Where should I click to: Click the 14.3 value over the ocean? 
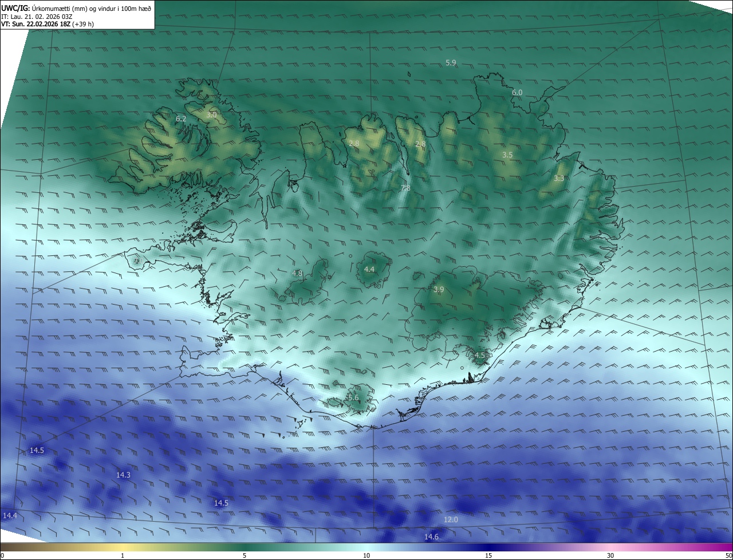coord(123,475)
